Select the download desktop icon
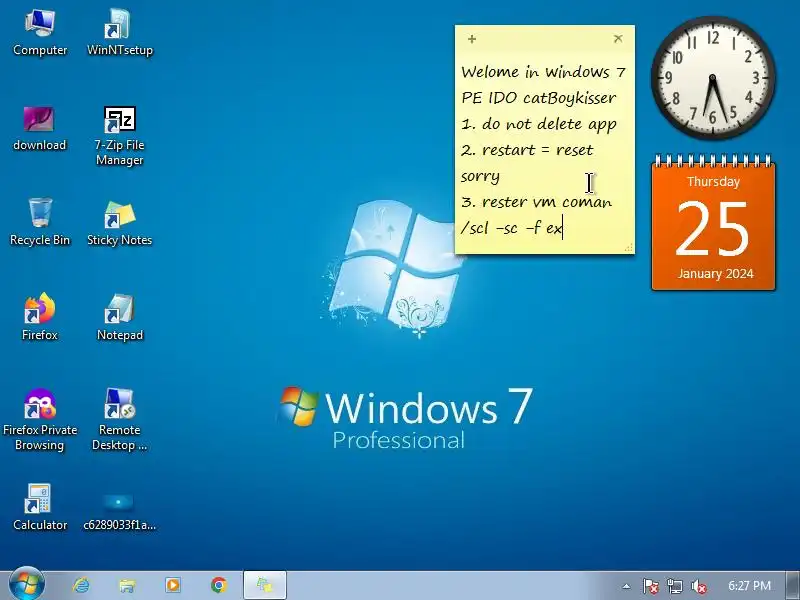The width and height of the screenshot is (800, 600). [x=39, y=128]
